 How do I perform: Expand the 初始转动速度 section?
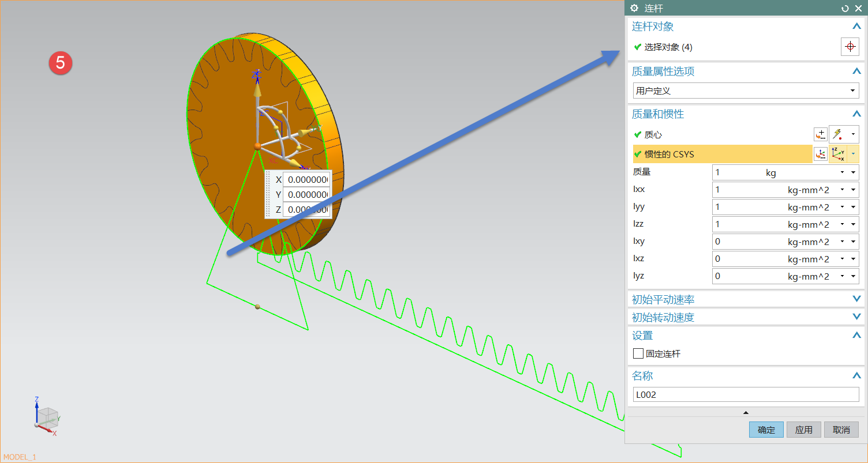856,317
